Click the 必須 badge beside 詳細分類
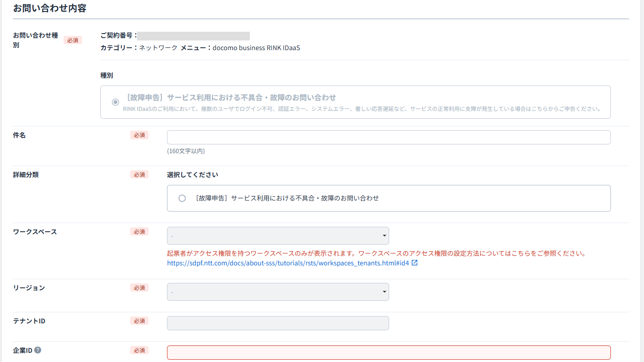 point(139,175)
